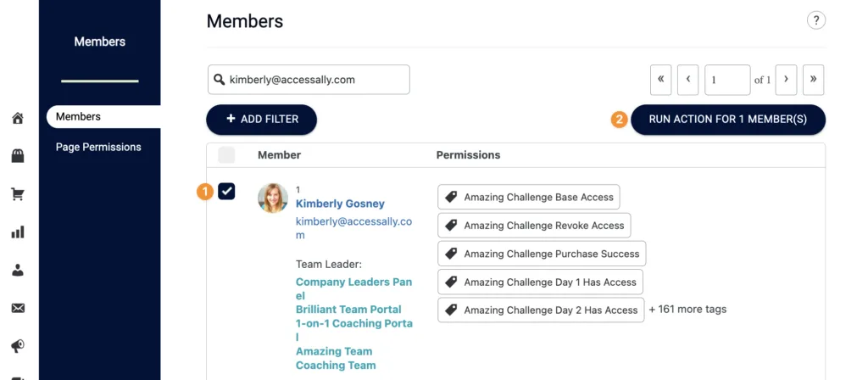
Task: Click the Add Filter button
Action: pyautogui.click(x=261, y=120)
